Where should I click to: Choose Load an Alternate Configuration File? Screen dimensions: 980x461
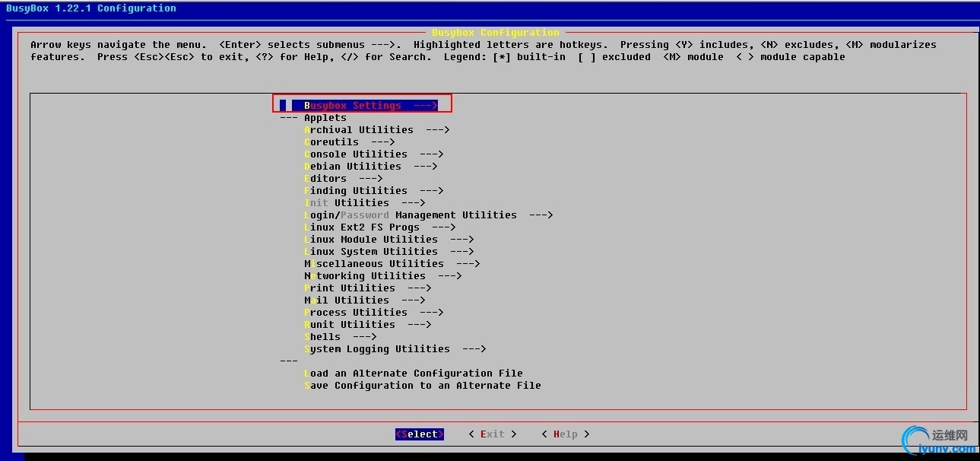point(414,374)
